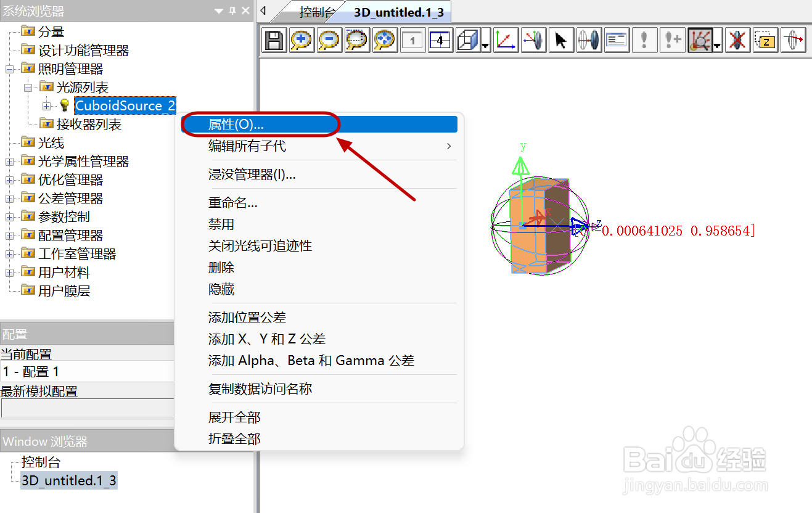812x513 pixels.
Task: Toggle the coordinate axes display icon
Action: pos(506,39)
